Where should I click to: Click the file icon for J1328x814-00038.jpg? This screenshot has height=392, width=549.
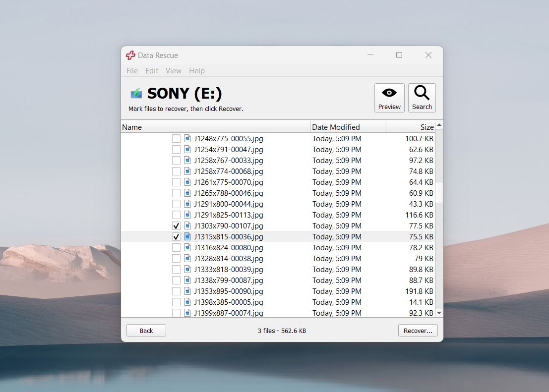(x=187, y=258)
